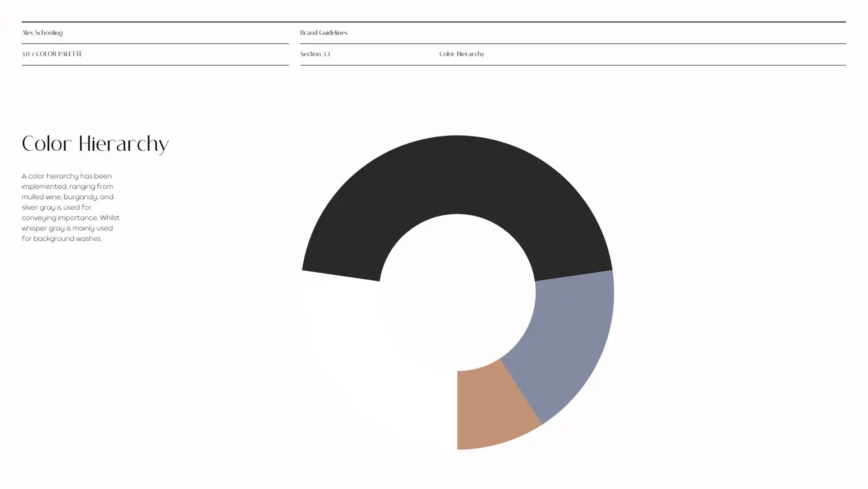
Task: Click the Brand Guidelines header label
Action: coord(324,33)
